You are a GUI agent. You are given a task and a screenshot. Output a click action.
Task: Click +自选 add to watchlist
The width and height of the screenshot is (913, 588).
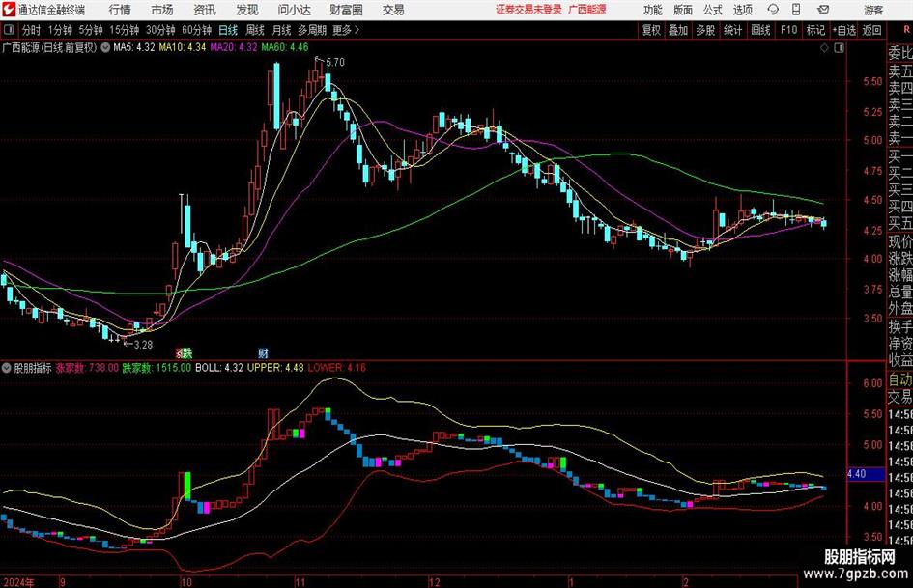click(843, 30)
